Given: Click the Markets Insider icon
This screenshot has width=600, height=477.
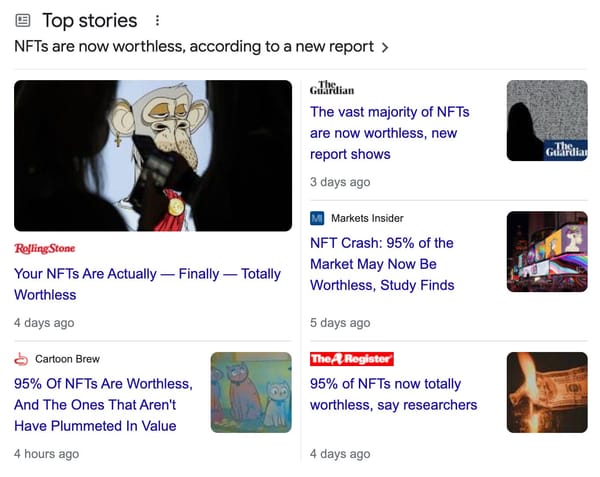Looking at the screenshot, I should [x=317, y=218].
